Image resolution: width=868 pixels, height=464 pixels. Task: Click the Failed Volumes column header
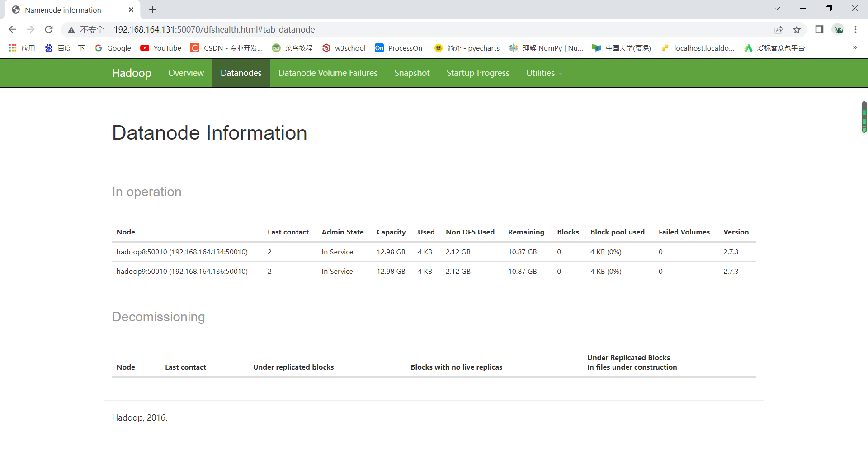(684, 232)
